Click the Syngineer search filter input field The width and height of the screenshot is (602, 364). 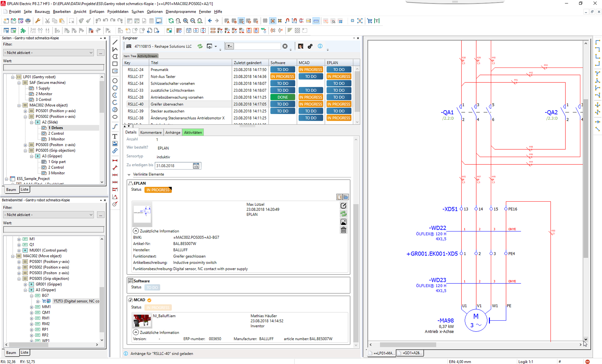click(x=257, y=46)
